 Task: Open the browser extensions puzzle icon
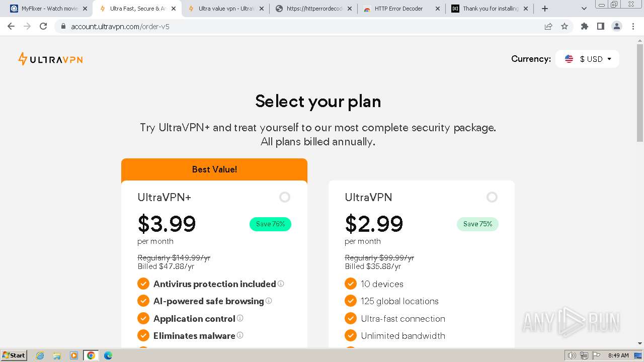coord(584,26)
